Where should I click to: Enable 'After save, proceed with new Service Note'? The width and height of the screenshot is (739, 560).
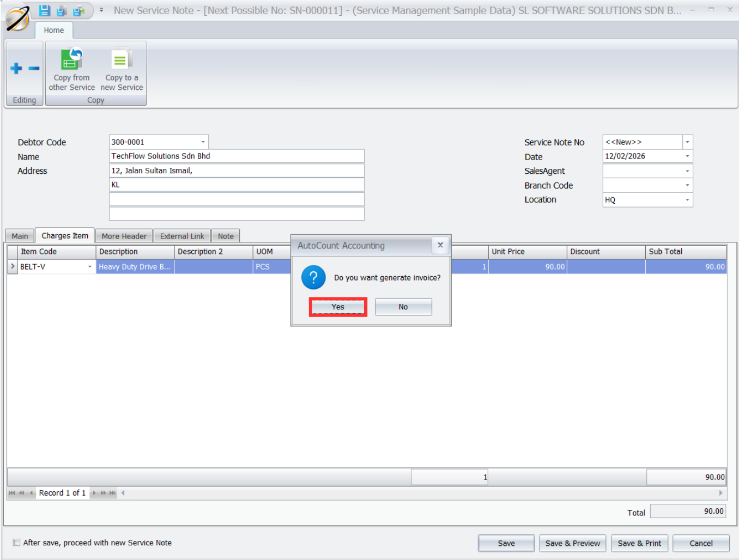tap(17, 543)
